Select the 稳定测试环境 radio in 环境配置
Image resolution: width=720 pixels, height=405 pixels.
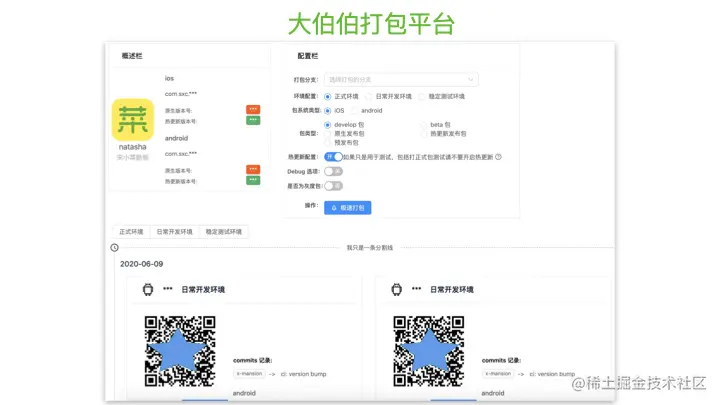click(422, 96)
